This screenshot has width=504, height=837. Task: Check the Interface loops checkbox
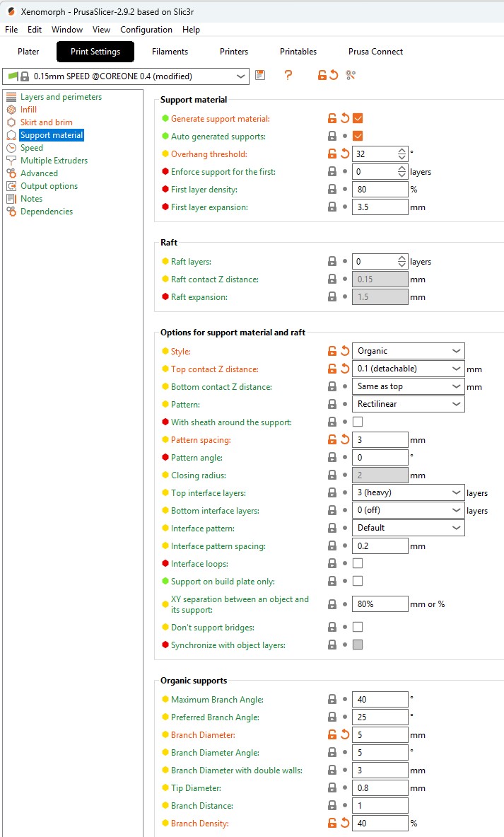coord(358,563)
